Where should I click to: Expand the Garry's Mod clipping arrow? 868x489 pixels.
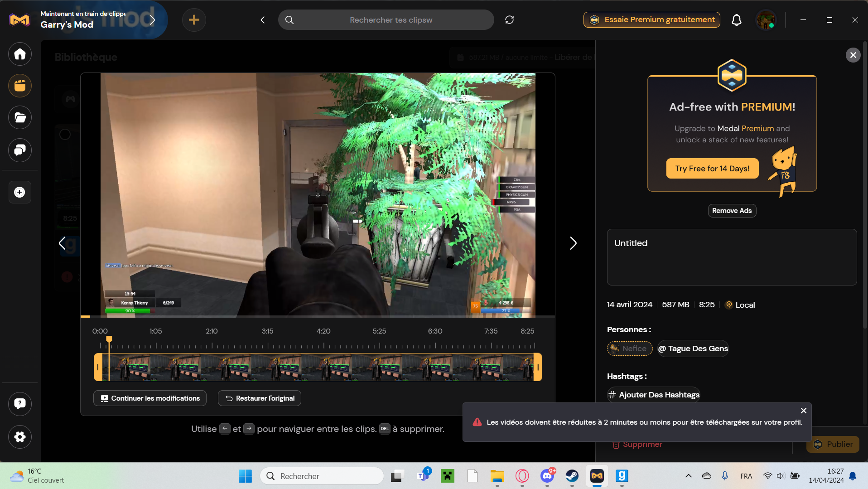[153, 20]
